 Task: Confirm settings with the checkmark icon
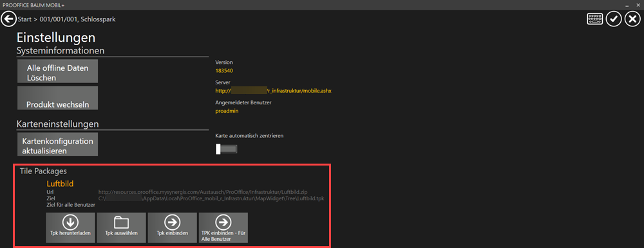click(x=614, y=19)
